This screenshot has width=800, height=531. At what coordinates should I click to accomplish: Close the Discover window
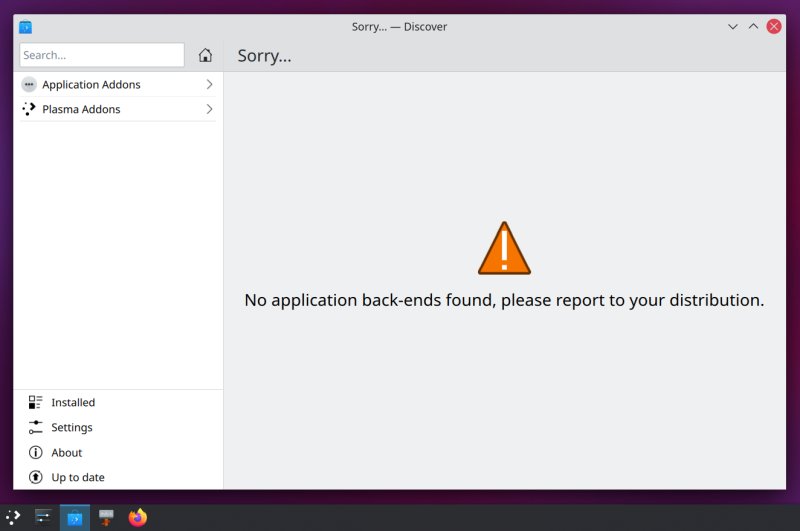[774, 27]
